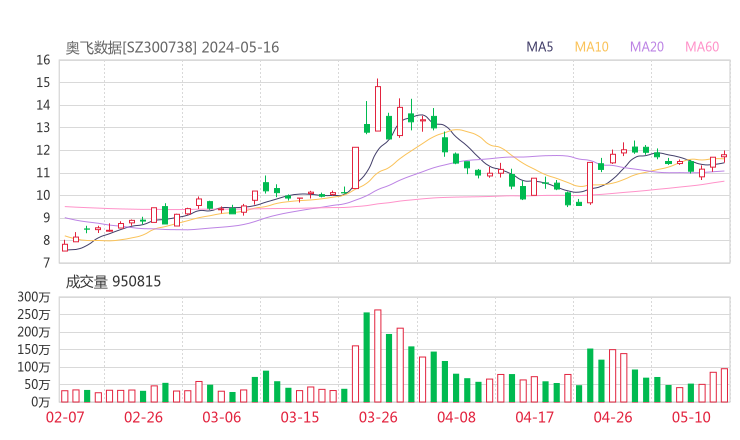The height and width of the screenshot is (440, 740).
Task: Click the 04-17 date axis label
Action: (535, 417)
